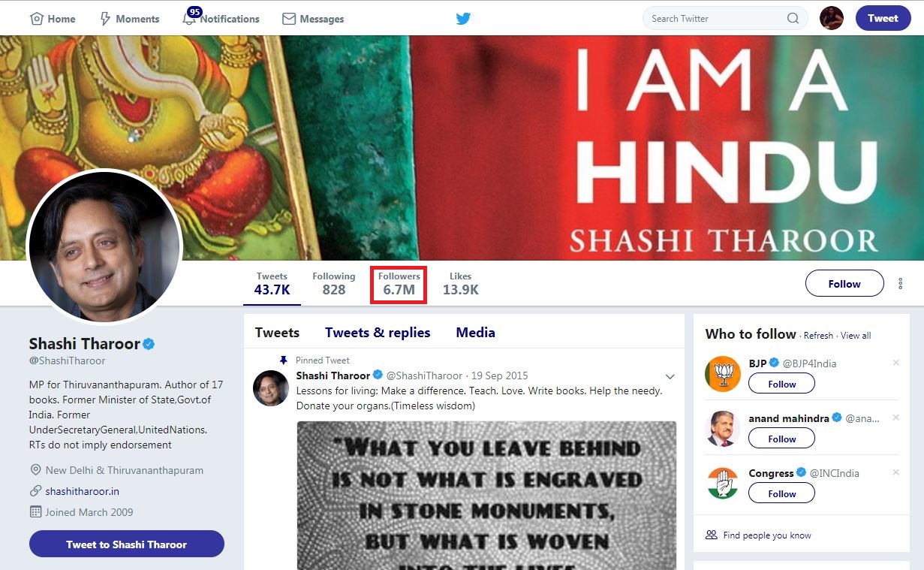Follow Shashi Tharoor's profile
The width and height of the screenshot is (924, 570).
[x=844, y=284]
